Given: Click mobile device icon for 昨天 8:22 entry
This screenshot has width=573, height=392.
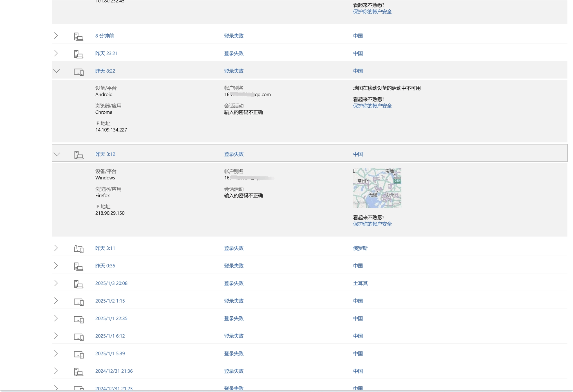Looking at the screenshot, I should [x=79, y=72].
